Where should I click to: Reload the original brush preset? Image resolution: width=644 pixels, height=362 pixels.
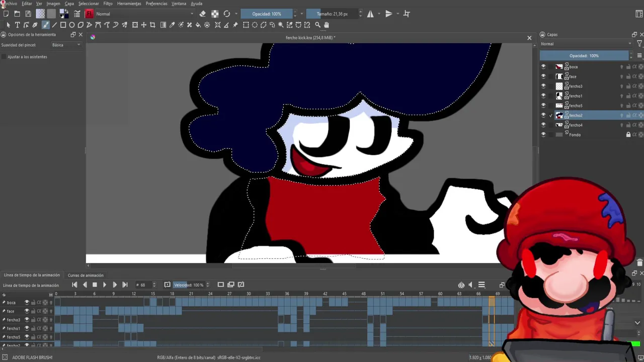[227, 14]
